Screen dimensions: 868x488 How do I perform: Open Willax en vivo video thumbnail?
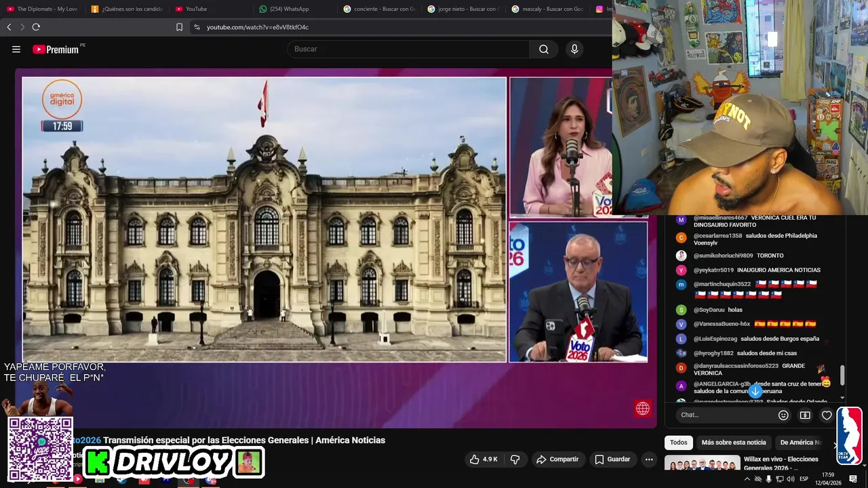click(x=702, y=464)
